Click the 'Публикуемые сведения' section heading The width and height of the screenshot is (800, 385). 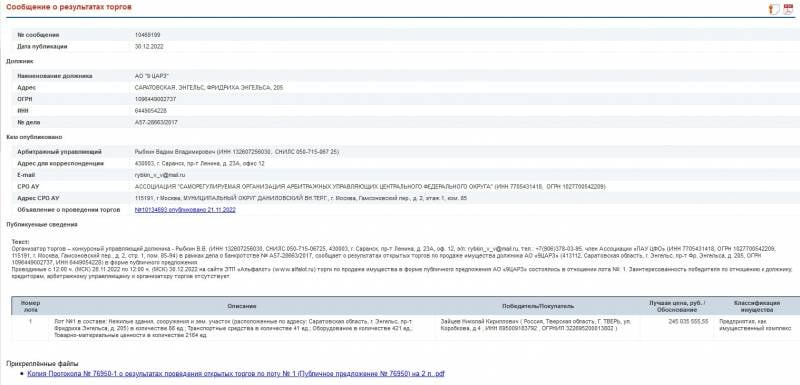click(42, 224)
